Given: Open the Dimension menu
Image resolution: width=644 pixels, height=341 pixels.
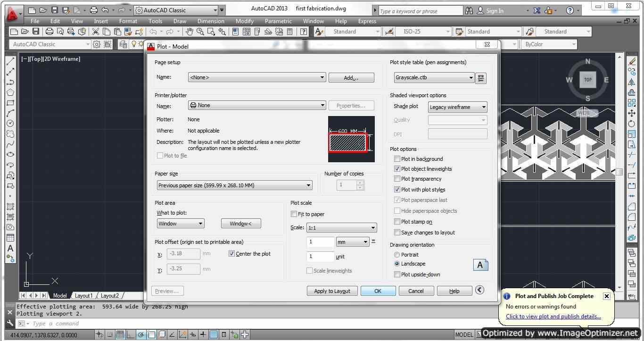Looking at the screenshot, I should tap(211, 21).
